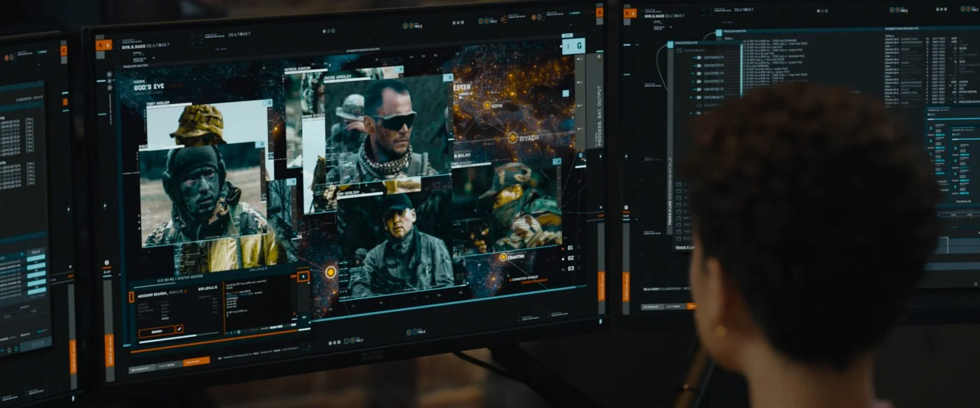The image size is (980, 408).
Task: Select the first grey bottom tab on center monitor
Action: [142, 369]
